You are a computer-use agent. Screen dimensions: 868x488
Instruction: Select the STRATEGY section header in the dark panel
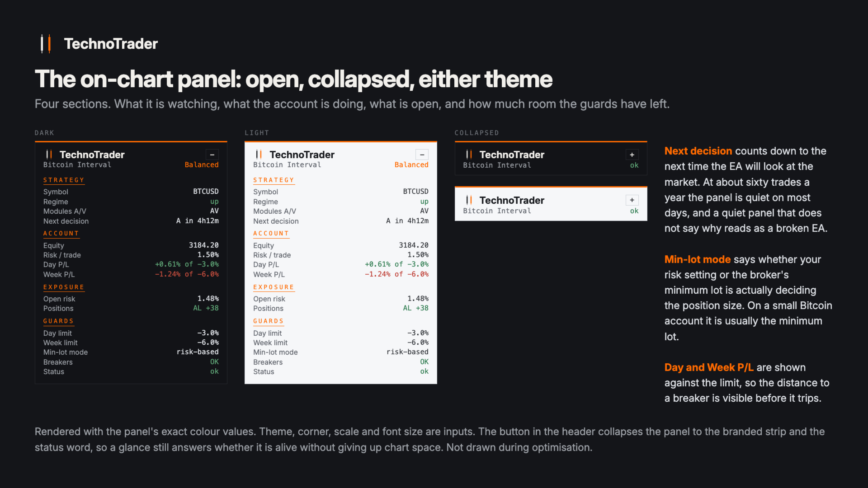(64, 180)
